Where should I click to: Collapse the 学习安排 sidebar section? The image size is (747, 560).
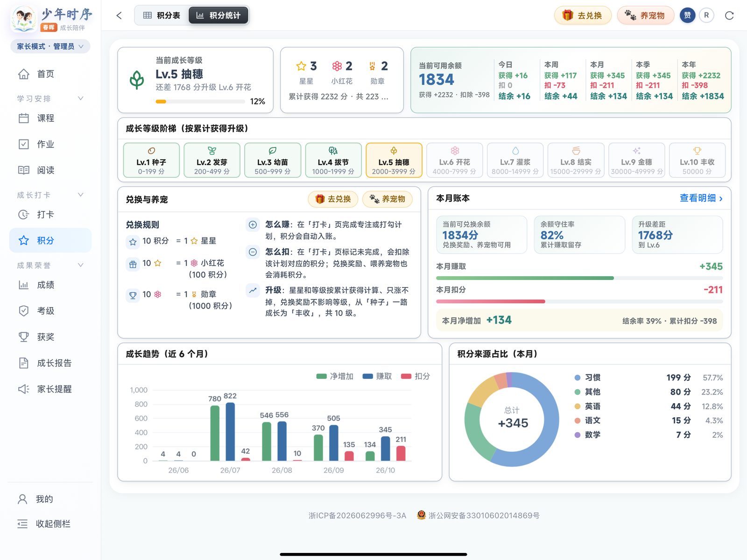point(50,98)
